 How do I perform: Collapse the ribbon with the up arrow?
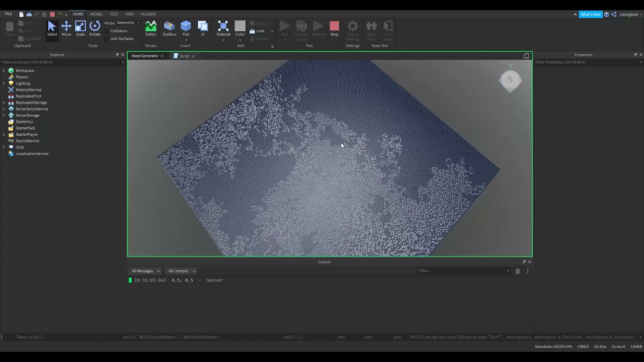pos(575,15)
